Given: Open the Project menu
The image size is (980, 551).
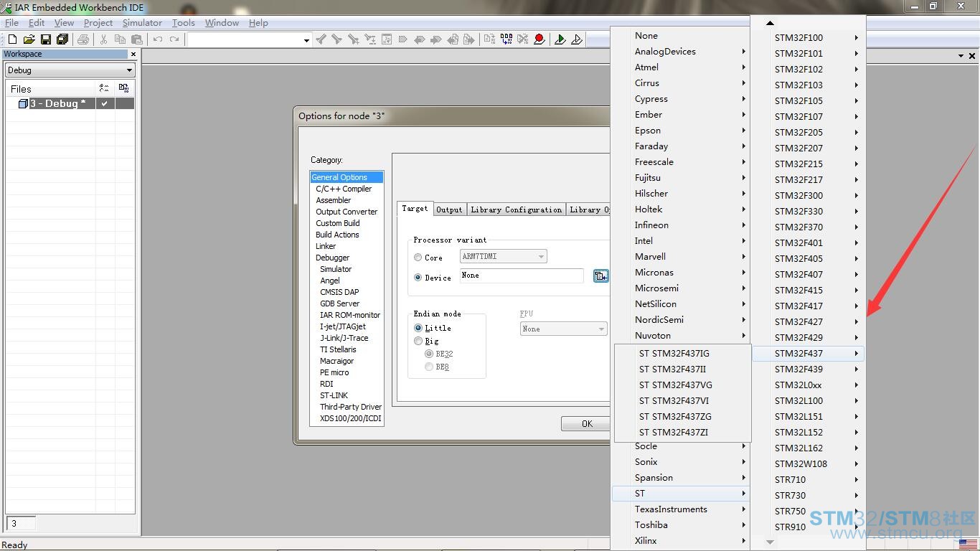Looking at the screenshot, I should (x=98, y=23).
